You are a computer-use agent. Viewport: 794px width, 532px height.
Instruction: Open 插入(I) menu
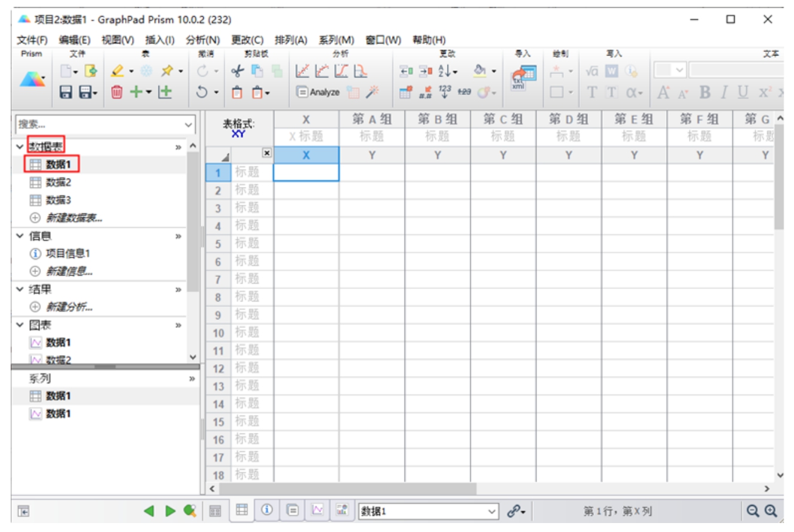pos(160,40)
